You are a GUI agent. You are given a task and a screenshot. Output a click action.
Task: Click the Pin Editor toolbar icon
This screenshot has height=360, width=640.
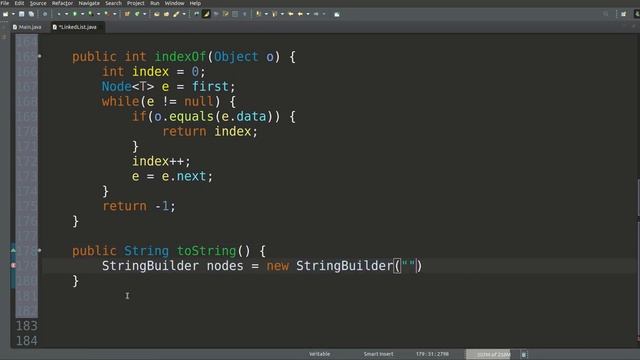pyautogui.click(x=337, y=14)
